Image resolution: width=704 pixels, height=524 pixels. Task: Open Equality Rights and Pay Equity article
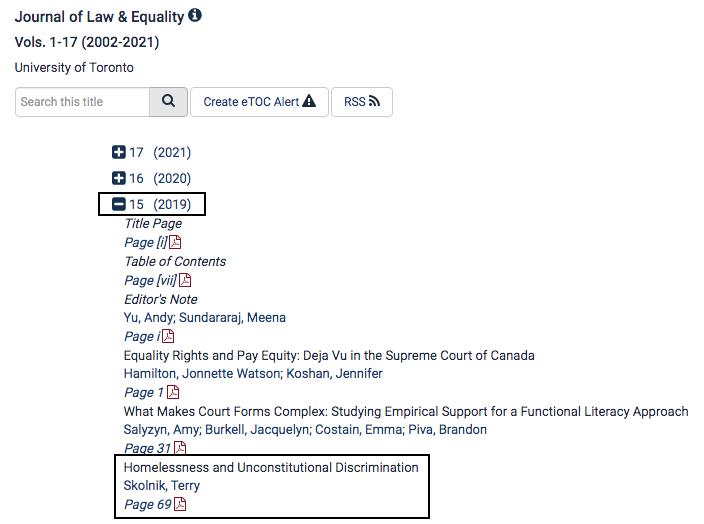[329, 356]
